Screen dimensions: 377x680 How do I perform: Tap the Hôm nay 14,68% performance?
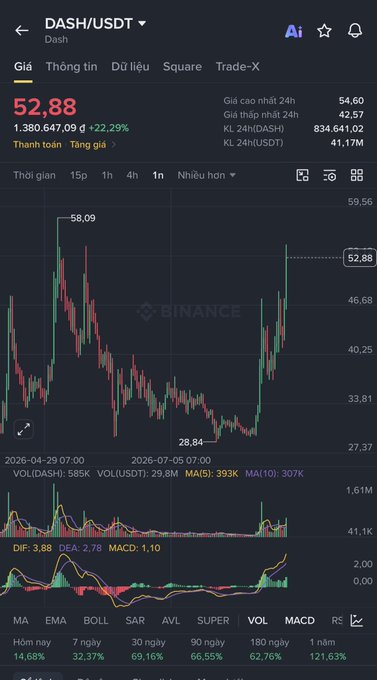[32, 649]
